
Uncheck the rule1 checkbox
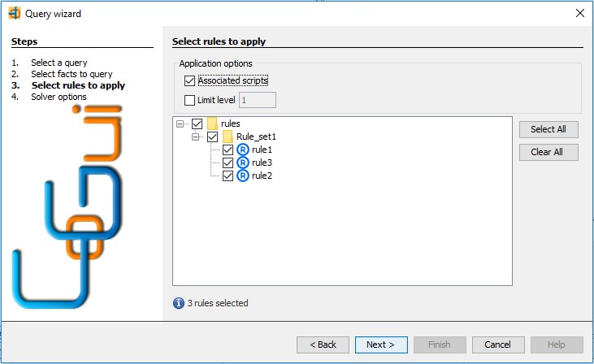[x=228, y=149]
